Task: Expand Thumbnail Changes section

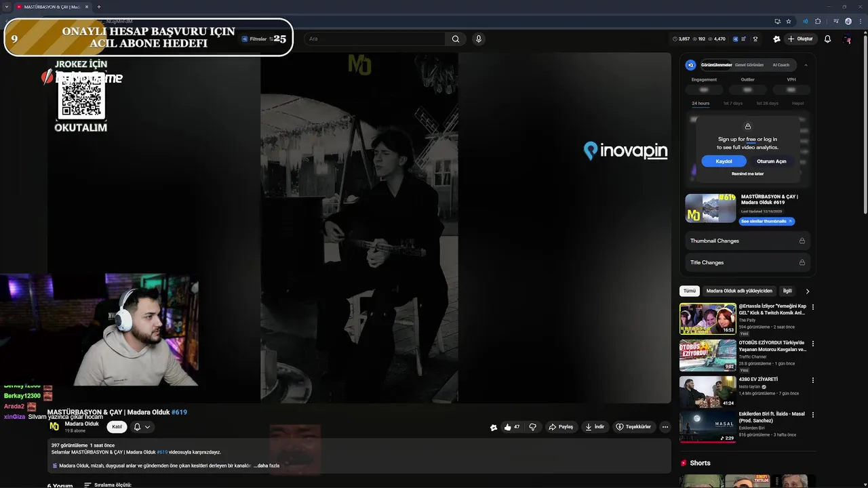Action: pos(747,241)
